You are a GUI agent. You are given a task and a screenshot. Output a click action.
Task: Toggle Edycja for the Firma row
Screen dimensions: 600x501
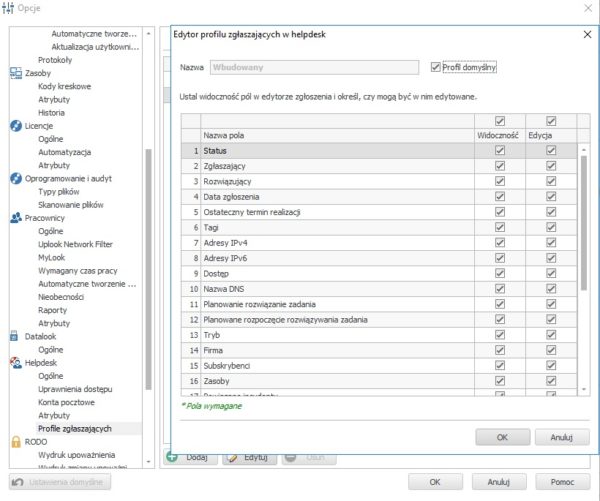click(x=551, y=350)
